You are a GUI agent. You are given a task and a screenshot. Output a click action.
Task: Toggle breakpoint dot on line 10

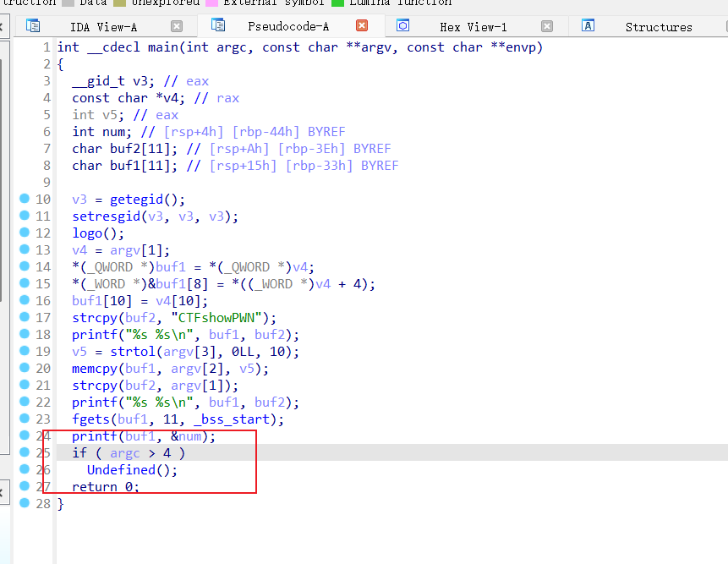(x=24, y=200)
